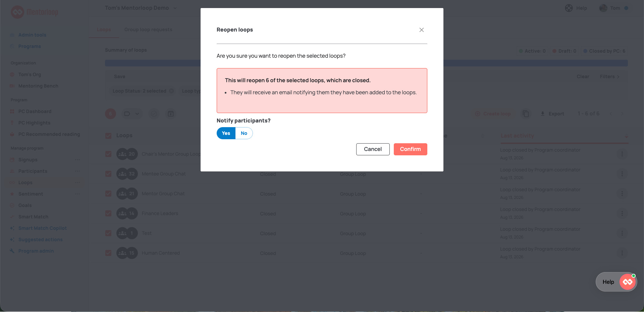Open the archive icon in bulk toolbar
Viewport: 644px width, 312px height.
tap(171, 114)
